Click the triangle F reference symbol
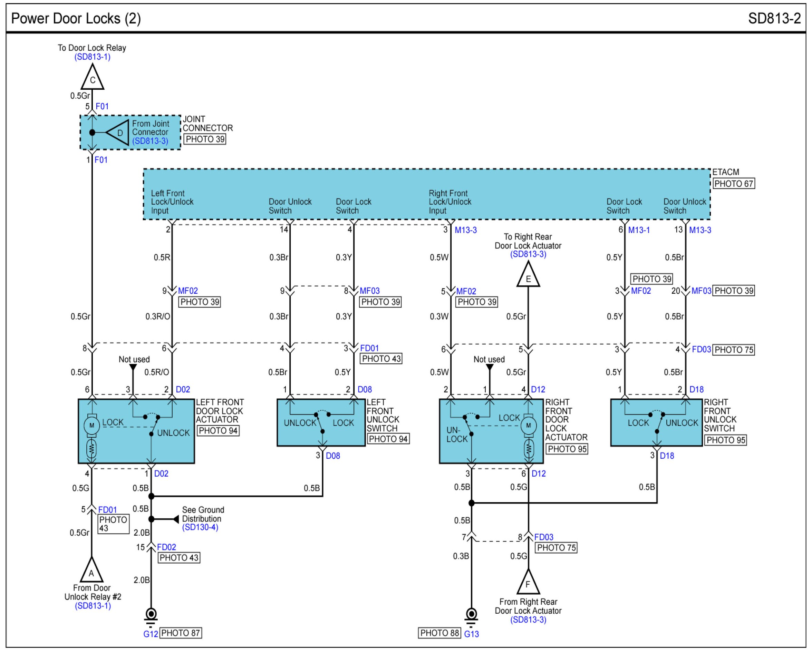 [528, 583]
